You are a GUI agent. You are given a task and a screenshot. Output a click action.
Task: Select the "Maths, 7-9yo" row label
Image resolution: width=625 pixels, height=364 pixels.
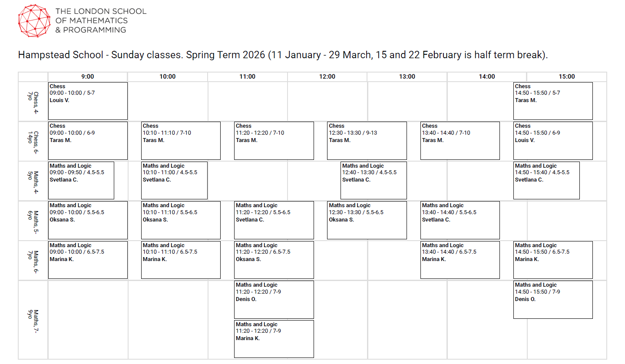(x=33, y=320)
